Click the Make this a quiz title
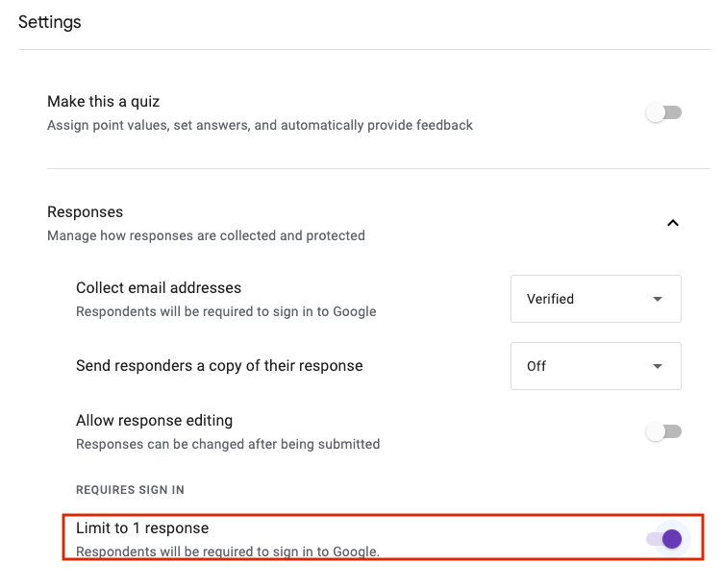This screenshot has height=588, width=723. [104, 102]
